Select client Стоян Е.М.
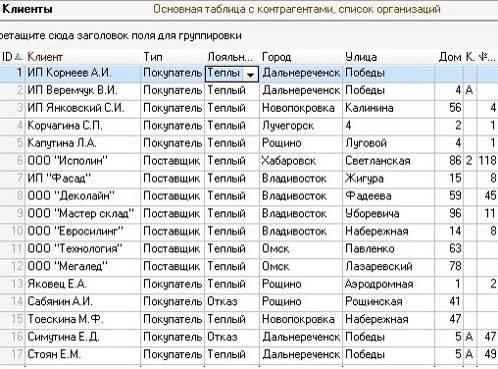Screen dimensions: 498x369 (x=54, y=354)
